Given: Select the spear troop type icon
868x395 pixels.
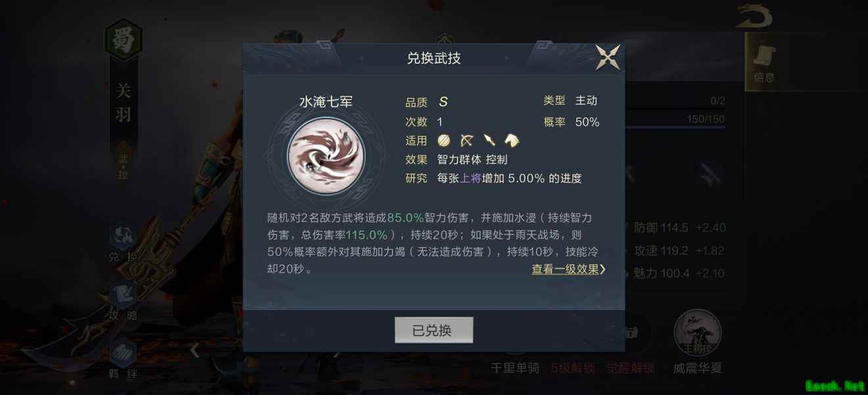Looking at the screenshot, I should coord(489,140).
